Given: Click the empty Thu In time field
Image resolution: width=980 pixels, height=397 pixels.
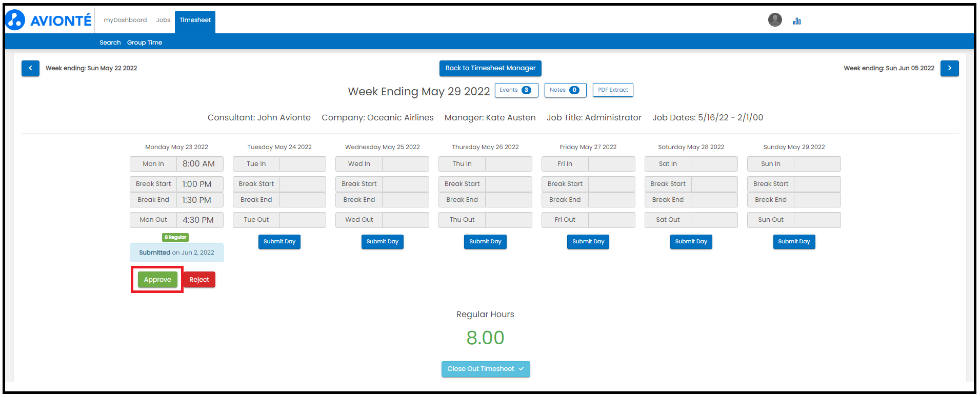Looking at the screenshot, I should pos(509,164).
